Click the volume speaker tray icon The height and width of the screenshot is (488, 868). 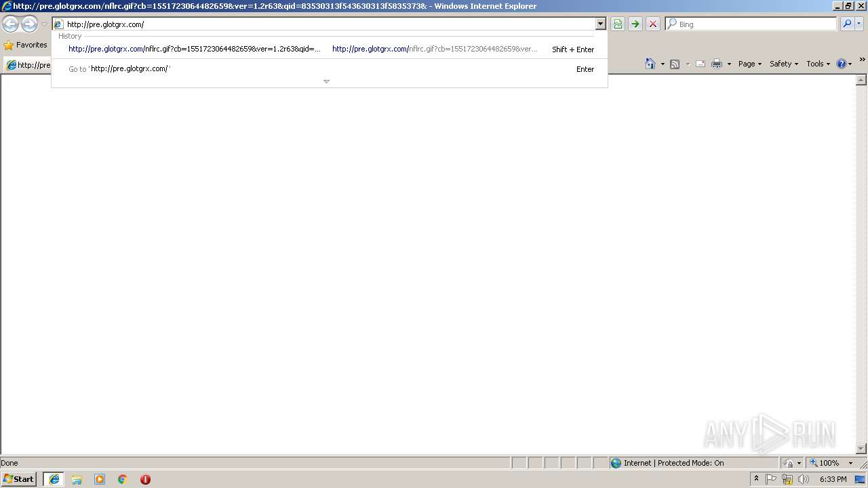click(x=804, y=479)
